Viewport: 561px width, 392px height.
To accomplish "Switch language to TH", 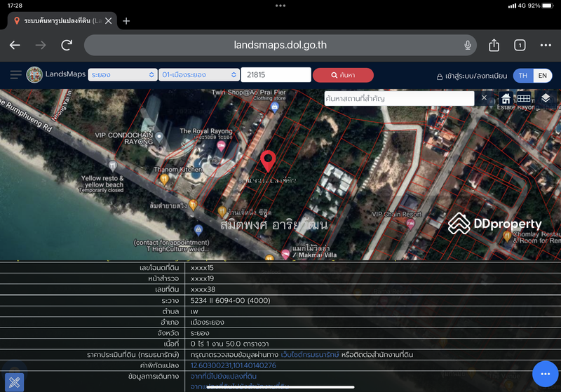I will pos(523,76).
